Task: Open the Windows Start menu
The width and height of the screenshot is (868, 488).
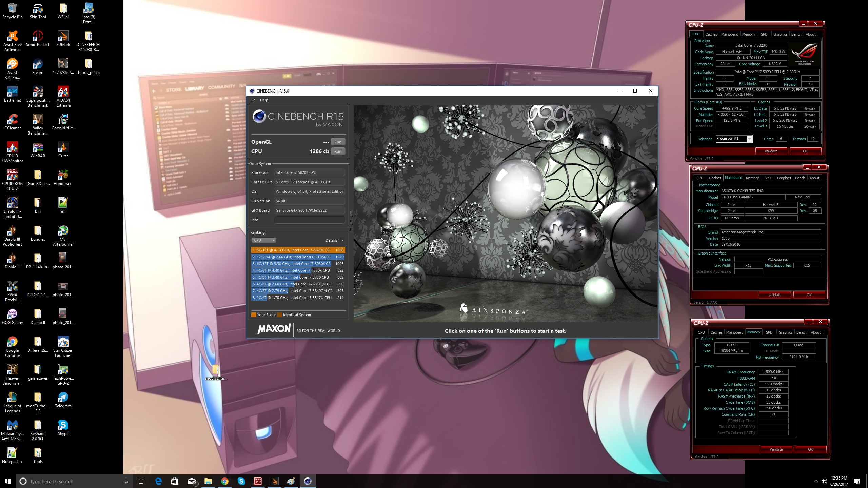Action: click(x=8, y=481)
